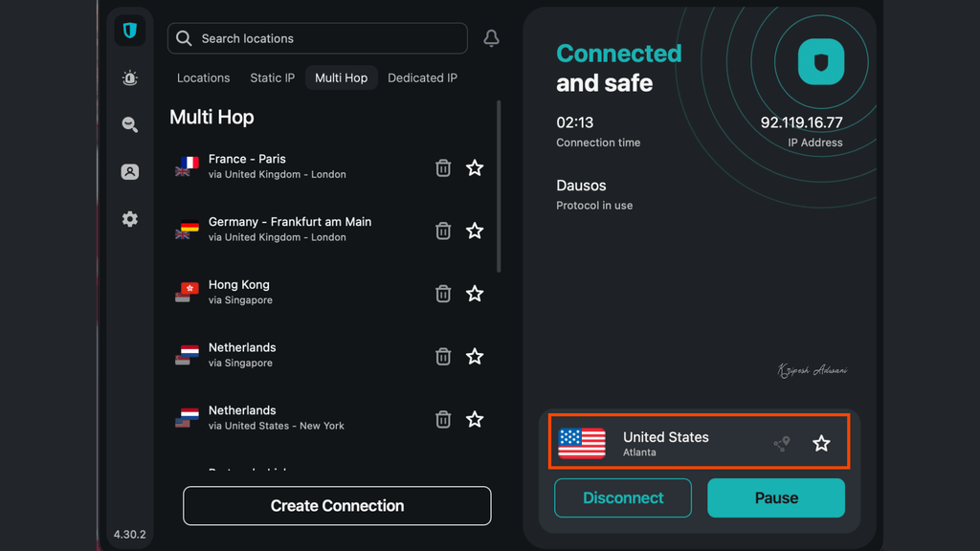Switch to the Locations tab
Screen dimensions: 980x551
tap(203, 78)
